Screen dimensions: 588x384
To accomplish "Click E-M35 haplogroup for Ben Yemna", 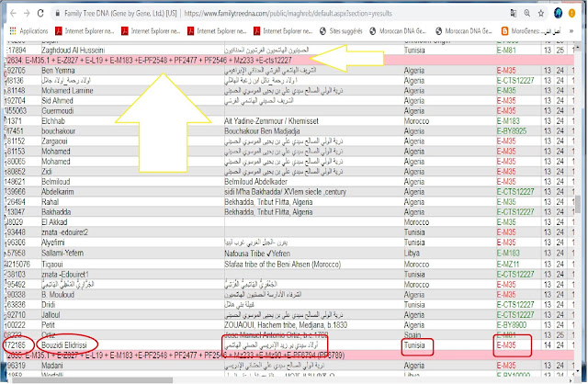I will point(506,71).
